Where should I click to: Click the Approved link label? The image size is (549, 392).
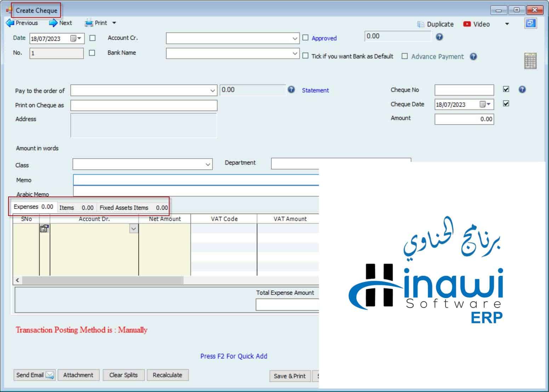[324, 38]
